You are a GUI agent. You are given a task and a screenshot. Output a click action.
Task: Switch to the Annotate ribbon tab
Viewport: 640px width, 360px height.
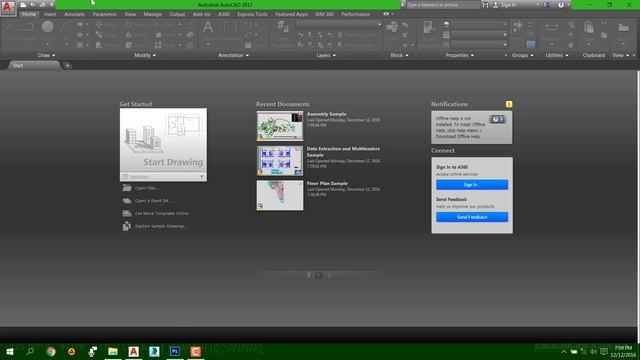click(74, 14)
